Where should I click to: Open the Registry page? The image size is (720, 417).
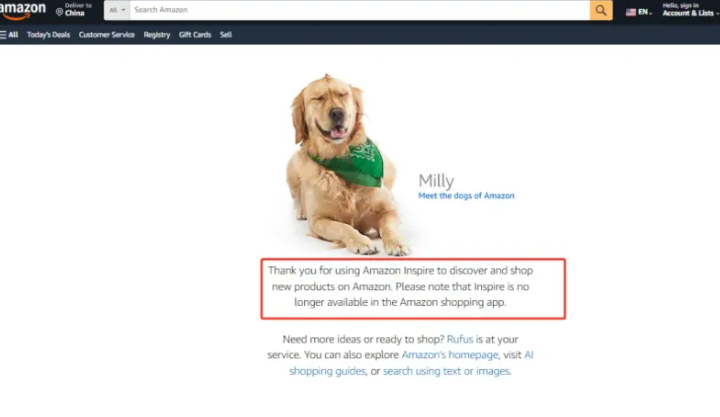157,35
